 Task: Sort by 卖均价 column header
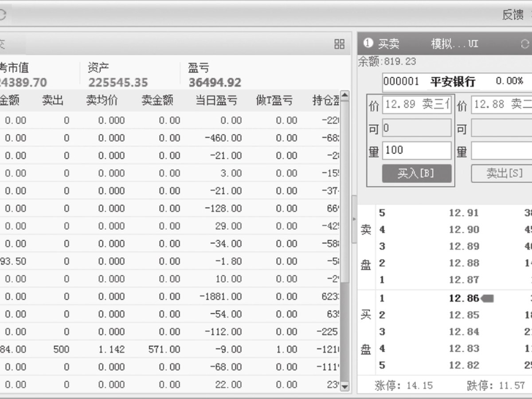pos(102,100)
